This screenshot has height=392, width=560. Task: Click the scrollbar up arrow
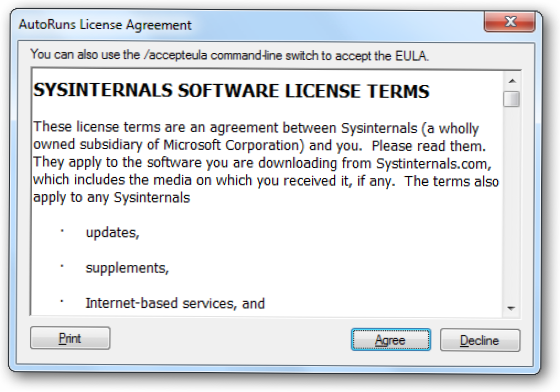pos(513,81)
